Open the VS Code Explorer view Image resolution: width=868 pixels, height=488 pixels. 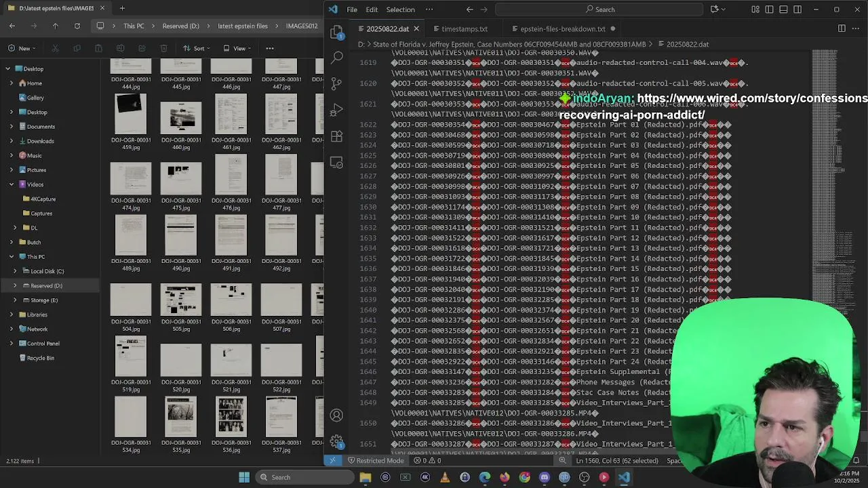click(337, 32)
